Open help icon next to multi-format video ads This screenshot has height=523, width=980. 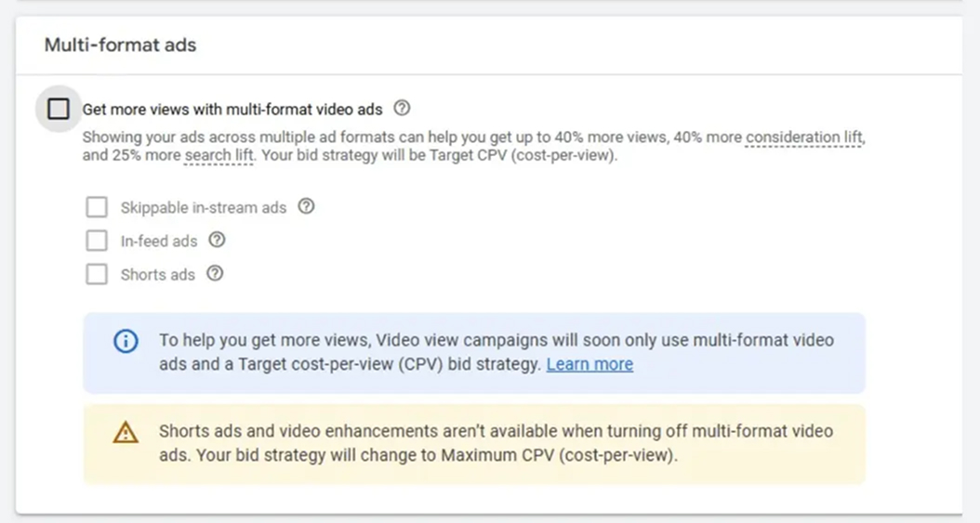coord(402,108)
